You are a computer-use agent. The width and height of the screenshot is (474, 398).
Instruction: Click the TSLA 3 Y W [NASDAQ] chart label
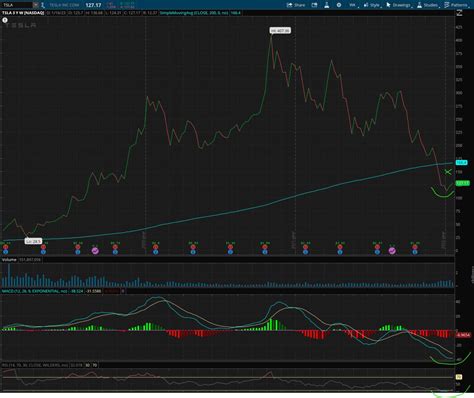23,13
